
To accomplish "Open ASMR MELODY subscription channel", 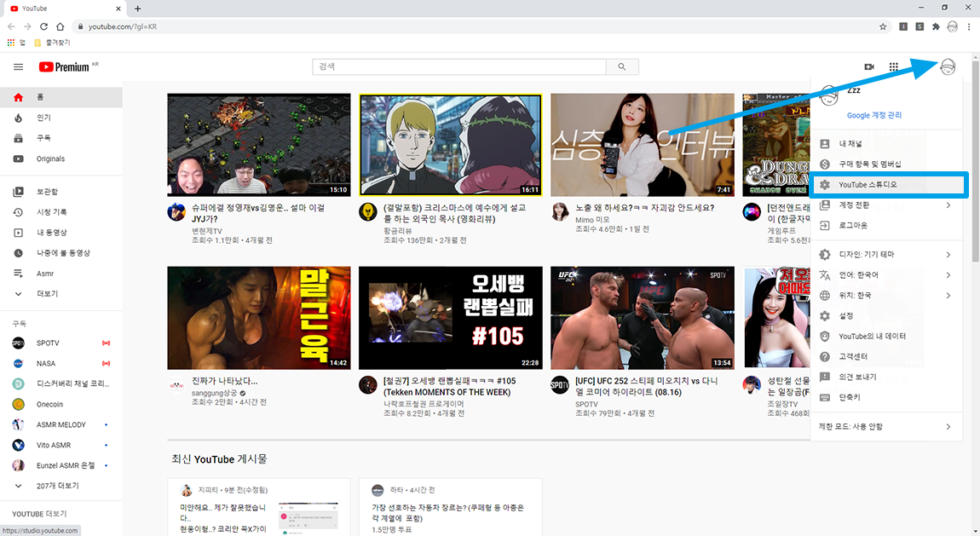I will point(61,425).
